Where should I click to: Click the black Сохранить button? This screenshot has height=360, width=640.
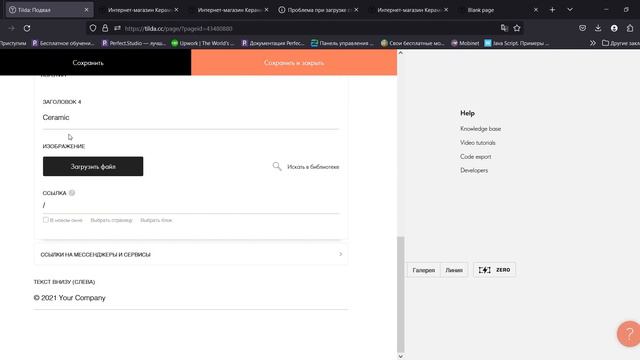[x=96, y=62]
